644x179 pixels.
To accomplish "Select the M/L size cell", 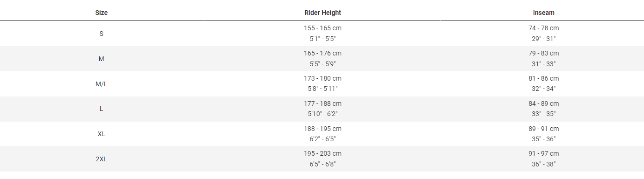I will [101, 84].
